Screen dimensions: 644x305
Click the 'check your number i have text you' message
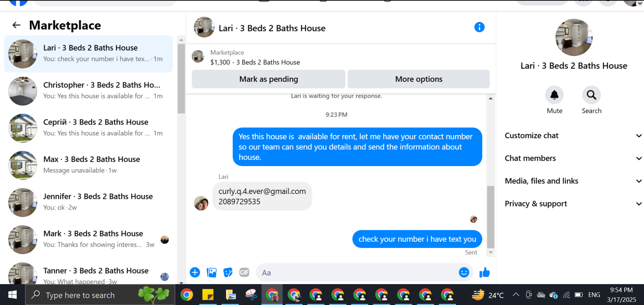pos(417,239)
